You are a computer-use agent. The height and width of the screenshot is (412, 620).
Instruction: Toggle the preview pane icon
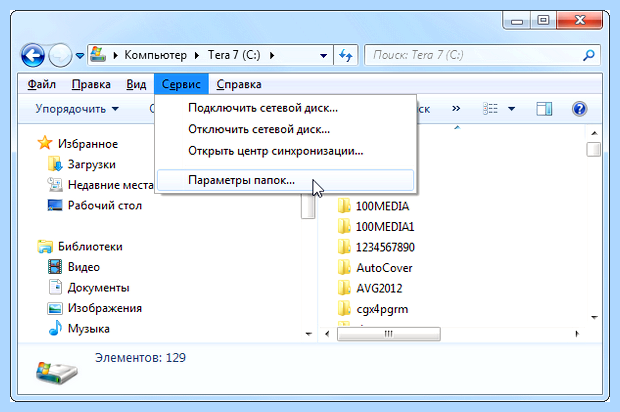(x=544, y=109)
